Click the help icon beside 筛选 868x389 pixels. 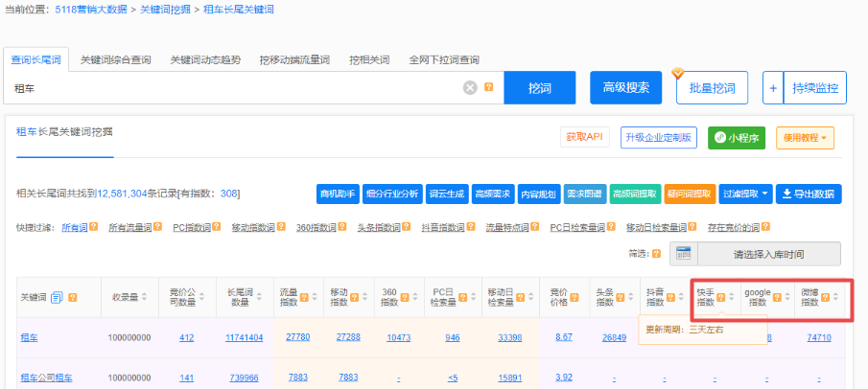[x=656, y=254]
